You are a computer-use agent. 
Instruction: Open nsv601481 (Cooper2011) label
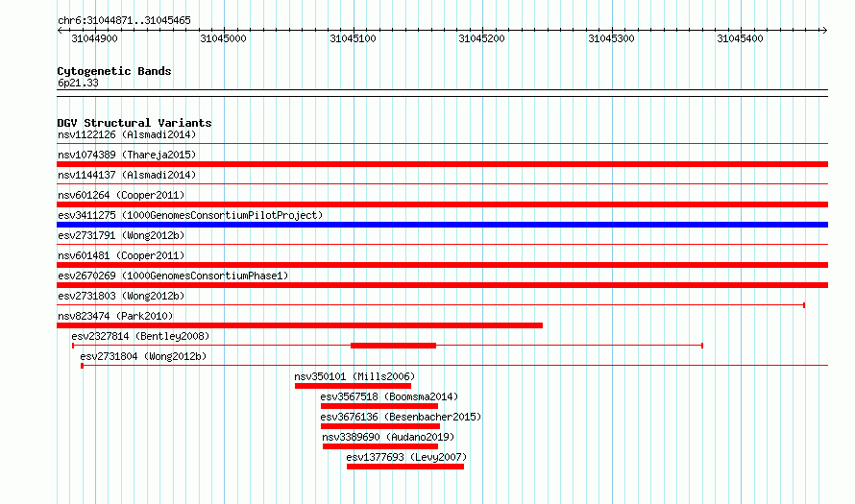121,255
